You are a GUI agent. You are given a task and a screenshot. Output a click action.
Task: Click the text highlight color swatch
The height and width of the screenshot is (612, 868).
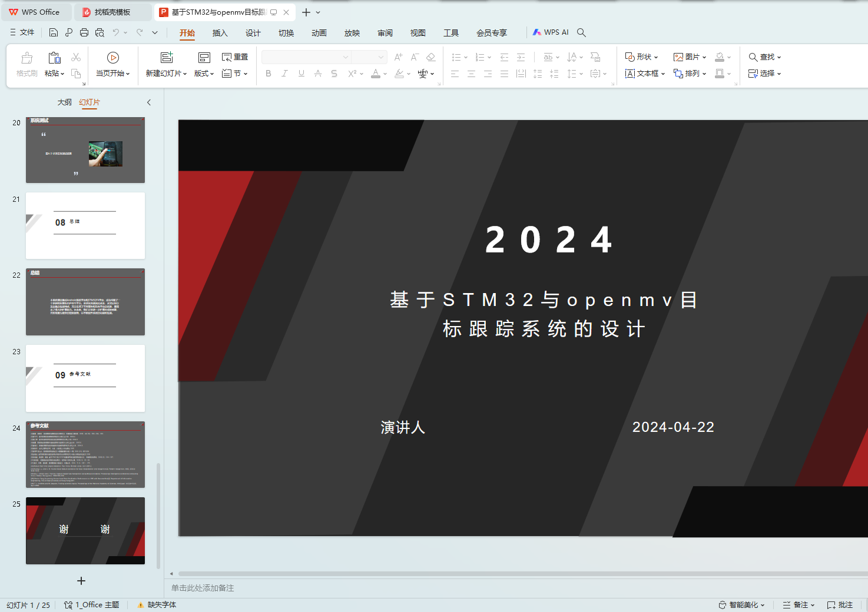399,74
